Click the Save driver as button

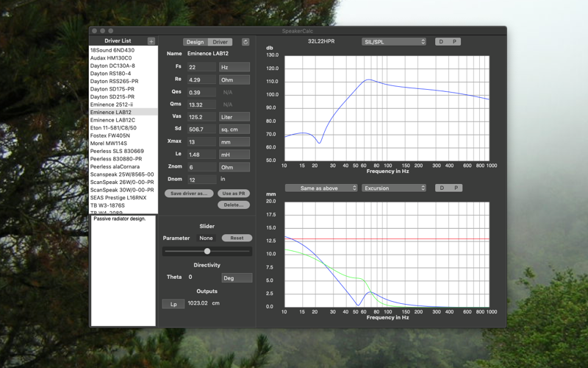[x=189, y=194]
